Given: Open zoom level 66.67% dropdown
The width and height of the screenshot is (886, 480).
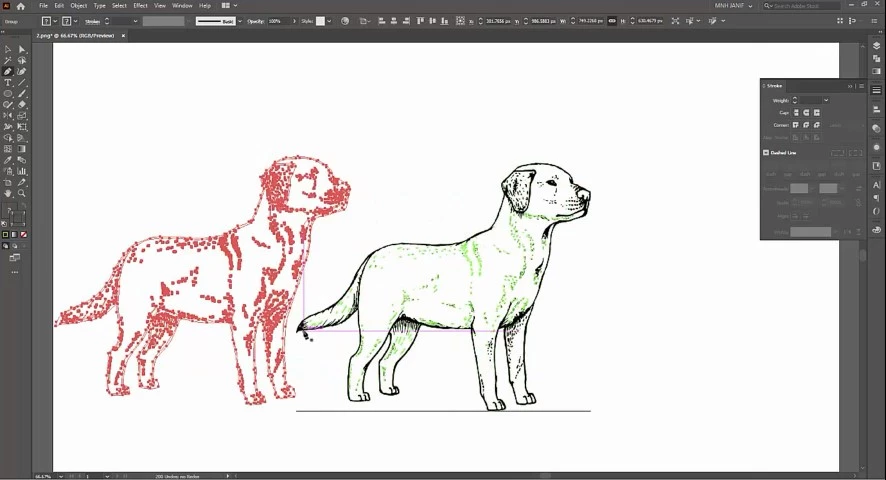Looking at the screenshot, I should click(x=60, y=477).
